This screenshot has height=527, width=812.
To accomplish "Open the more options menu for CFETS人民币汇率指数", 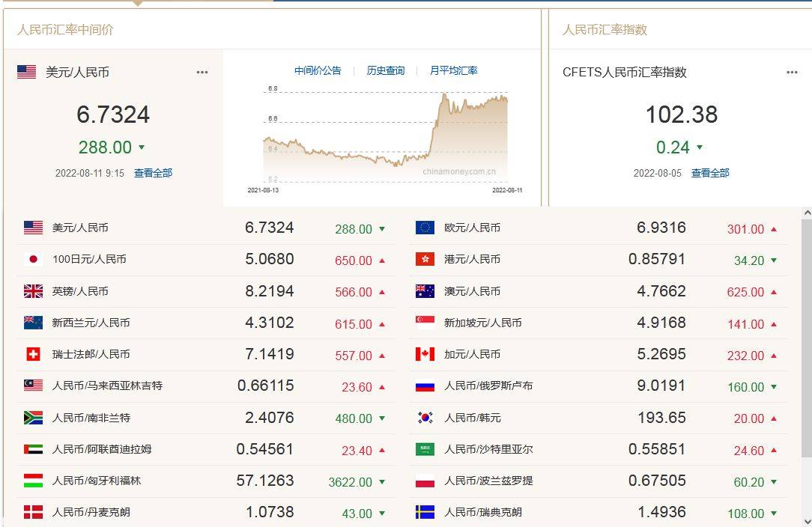I will click(792, 73).
